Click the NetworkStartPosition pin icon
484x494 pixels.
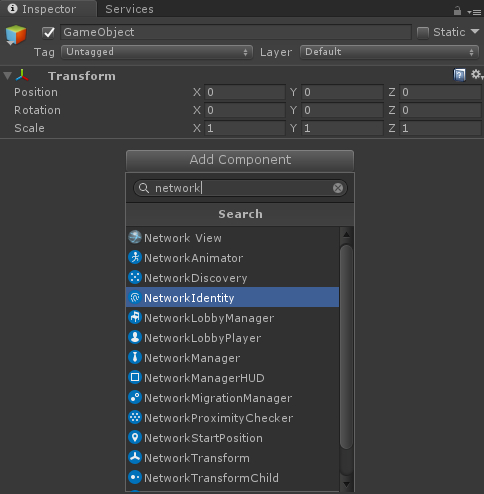tap(135, 437)
